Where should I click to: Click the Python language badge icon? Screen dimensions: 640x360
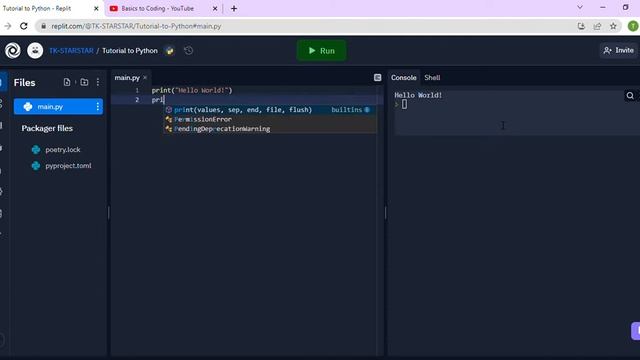click(170, 51)
